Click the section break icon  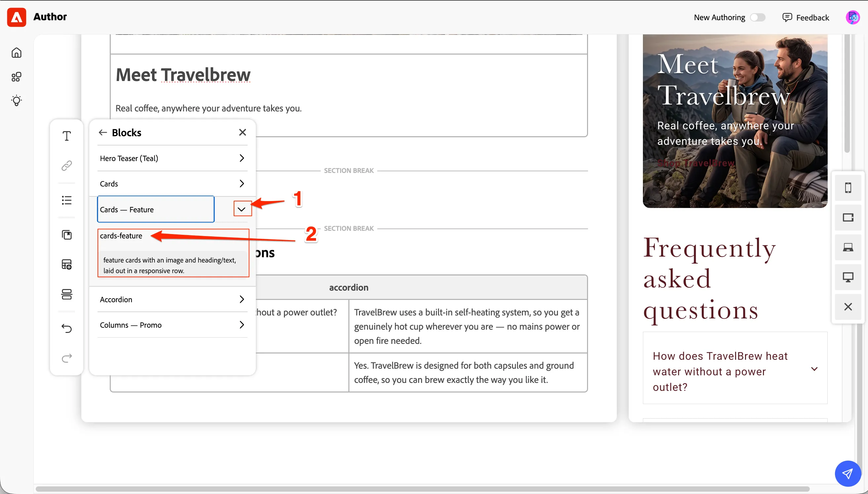point(67,294)
